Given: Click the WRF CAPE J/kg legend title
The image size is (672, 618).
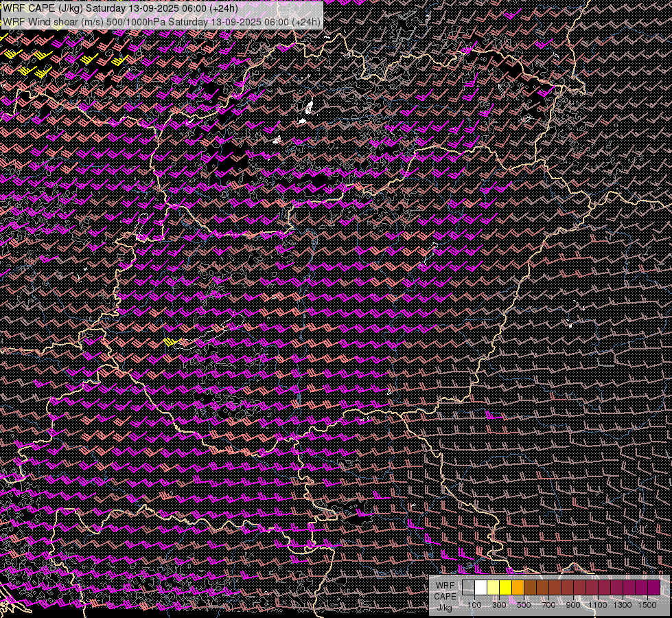Looking at the screenshot, I should tap(445, 596).
